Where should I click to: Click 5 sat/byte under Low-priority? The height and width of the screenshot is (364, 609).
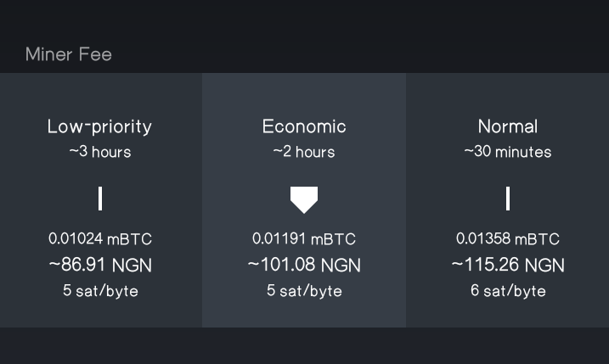[100, 291]
